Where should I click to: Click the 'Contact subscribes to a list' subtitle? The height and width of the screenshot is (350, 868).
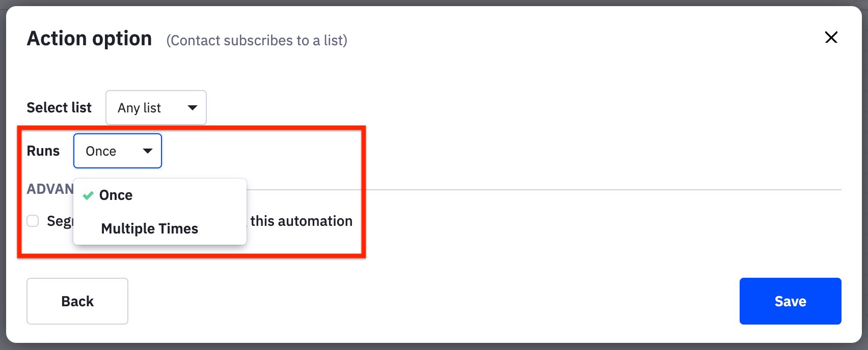pos(257,40)
